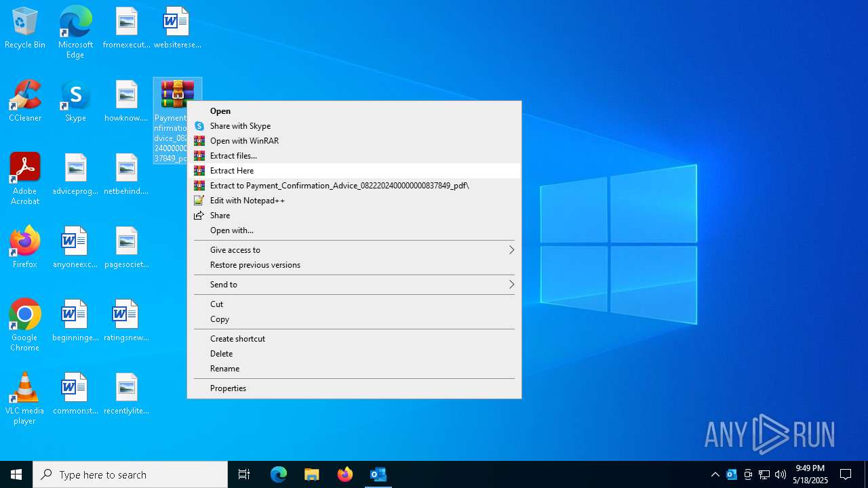Choose Restore previous versions

point(354,265)
